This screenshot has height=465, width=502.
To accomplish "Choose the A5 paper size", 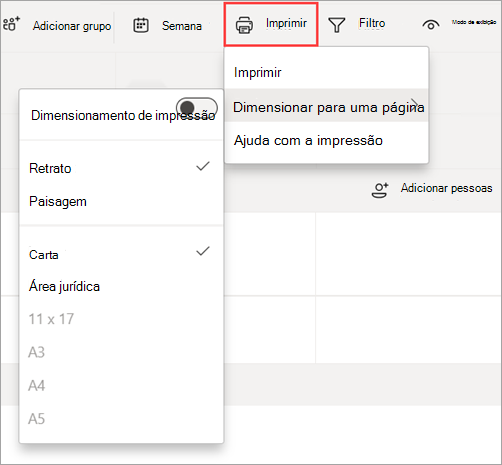I will [x=121, y=419].
